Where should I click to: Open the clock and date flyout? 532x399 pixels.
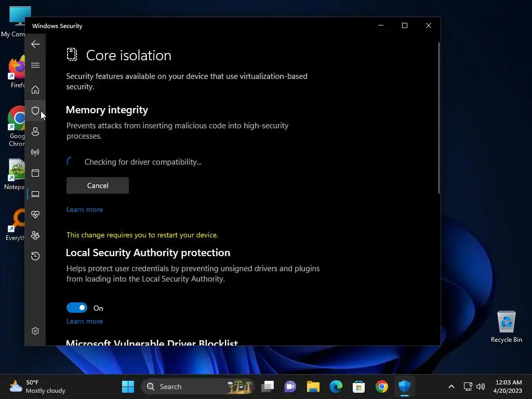(x=508, y=387)
